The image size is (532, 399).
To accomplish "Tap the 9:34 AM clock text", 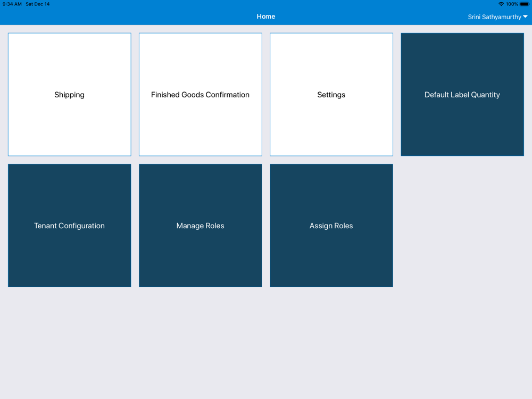I will coord(12,4).
